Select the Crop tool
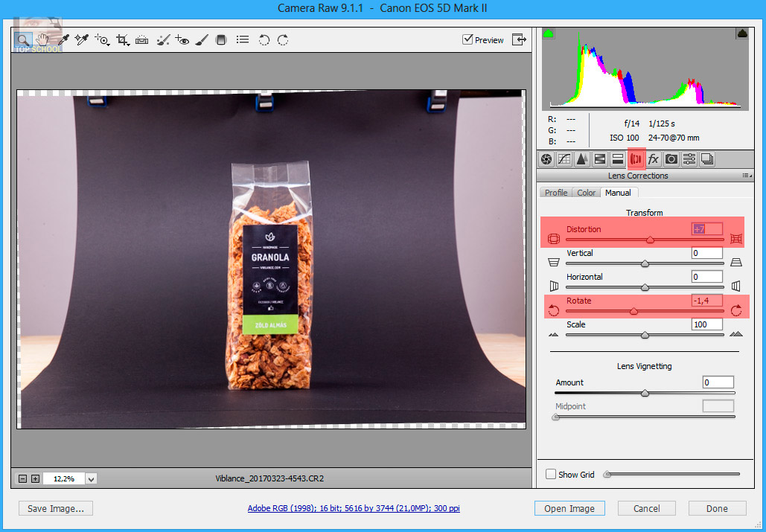The width and height of the screenshot is (766, 532). 123,40
